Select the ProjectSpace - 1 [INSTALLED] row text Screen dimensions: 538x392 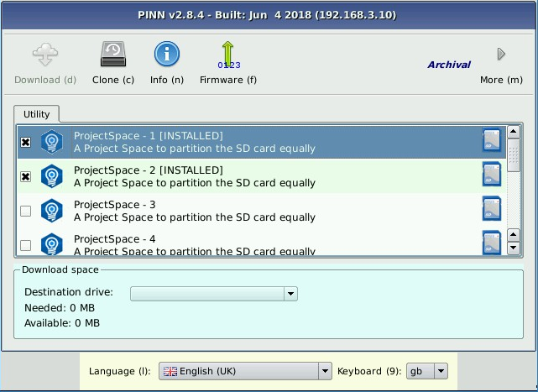click(x=149, y=136)
